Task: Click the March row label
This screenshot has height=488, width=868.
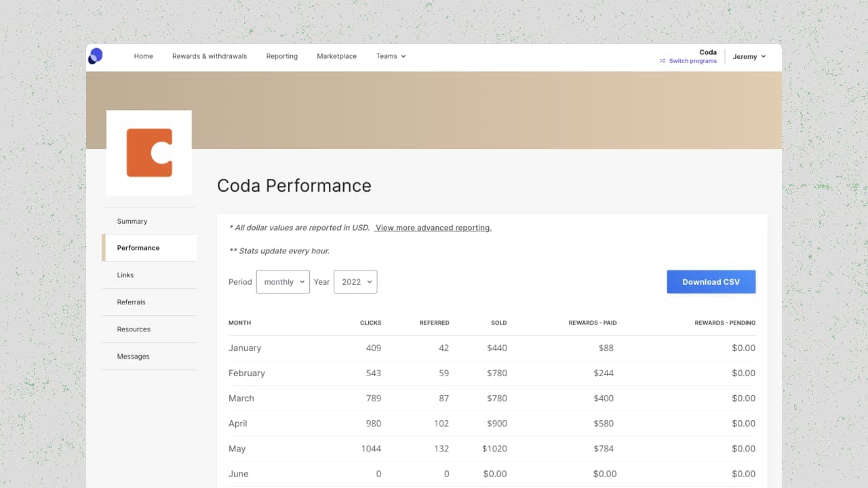Action: [x=241, y=398]
